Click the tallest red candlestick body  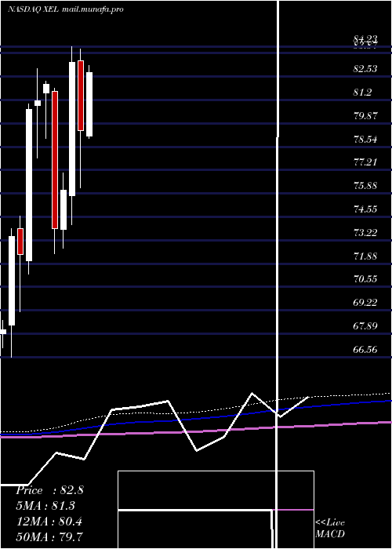(x=55, y=160)
